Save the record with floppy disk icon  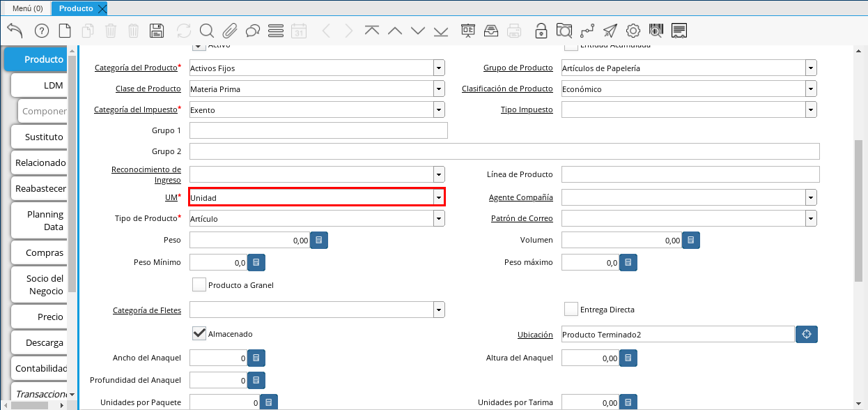click(x=157, y=31)
